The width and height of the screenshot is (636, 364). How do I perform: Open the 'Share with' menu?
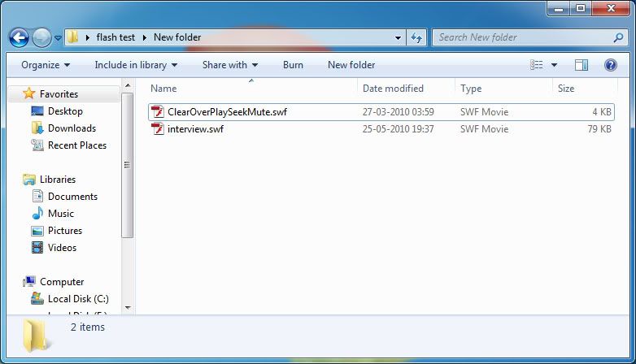click(x=230, y=65)
